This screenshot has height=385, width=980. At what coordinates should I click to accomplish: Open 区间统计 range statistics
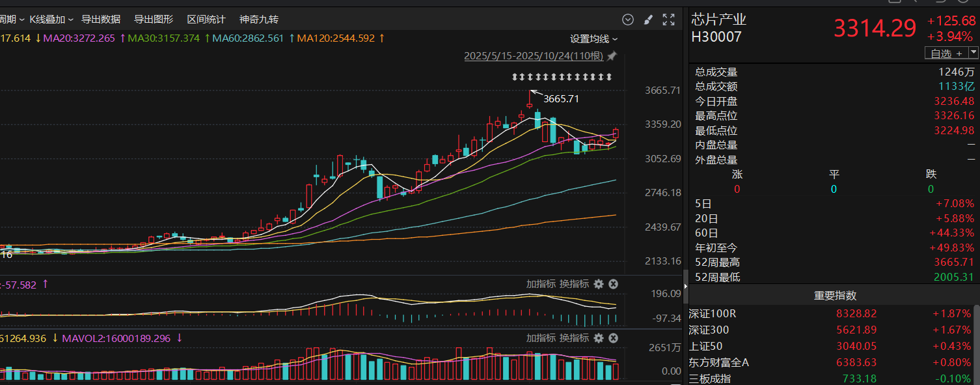pos(206,20)
